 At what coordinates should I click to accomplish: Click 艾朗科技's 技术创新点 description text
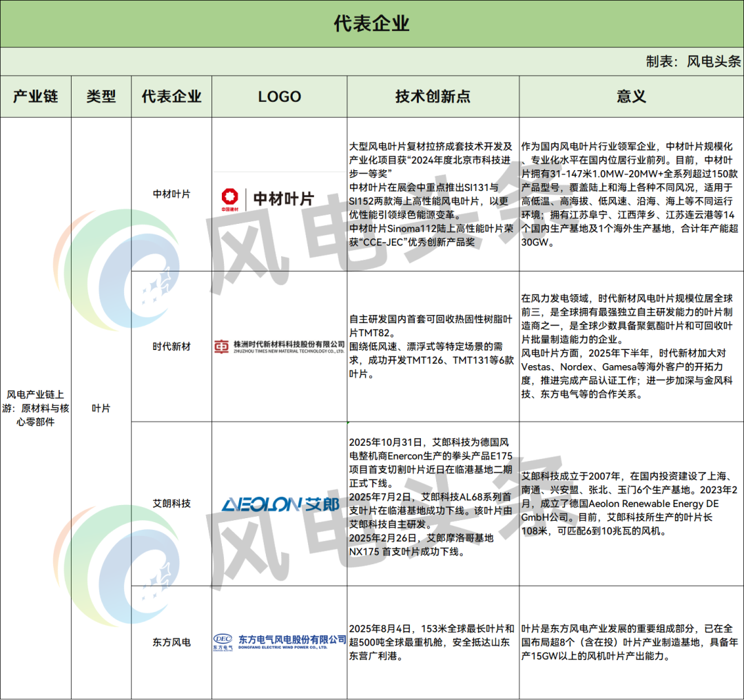pyautogui.click(x=433, y=497)
